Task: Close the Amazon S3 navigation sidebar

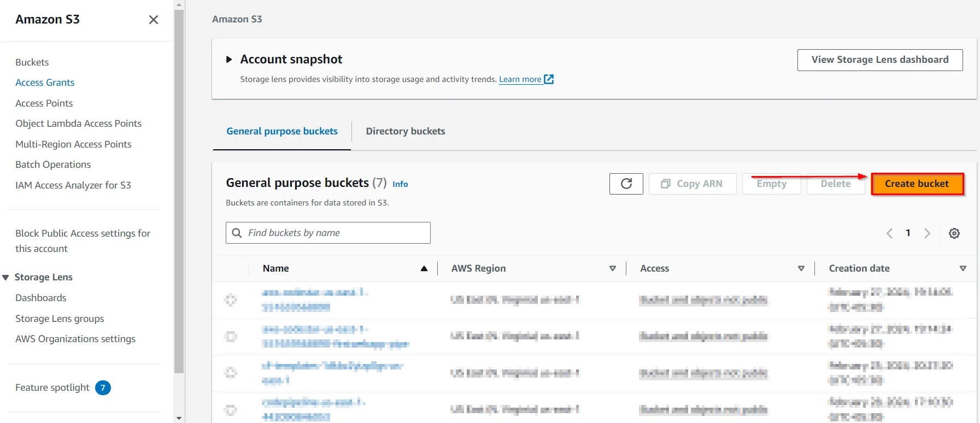Action: tap(154, 20)
